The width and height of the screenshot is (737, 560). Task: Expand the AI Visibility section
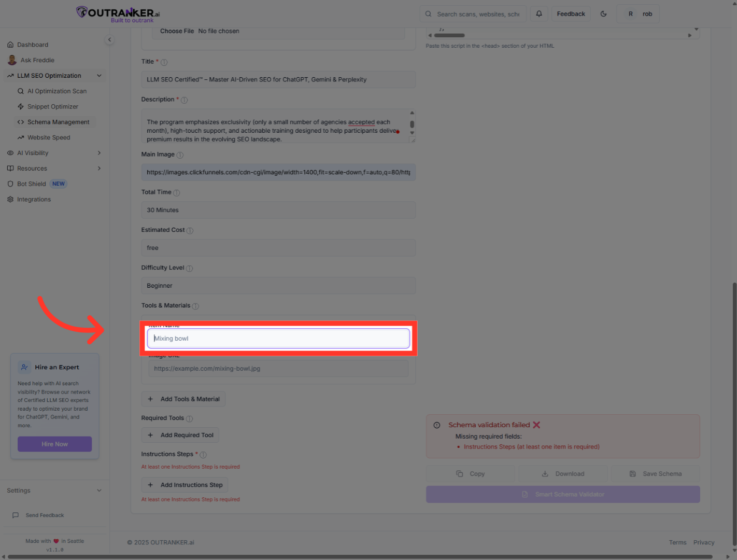point(99,153)
